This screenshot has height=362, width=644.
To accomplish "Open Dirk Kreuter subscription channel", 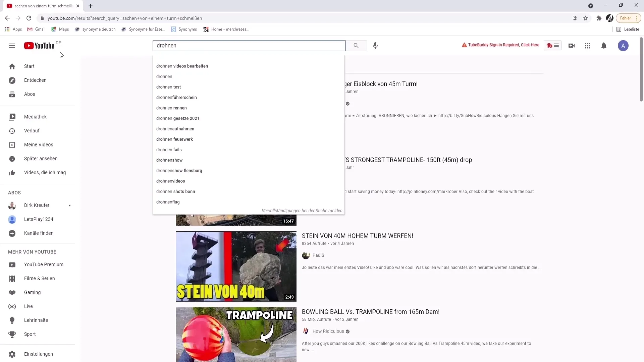I will coord(38,205).
